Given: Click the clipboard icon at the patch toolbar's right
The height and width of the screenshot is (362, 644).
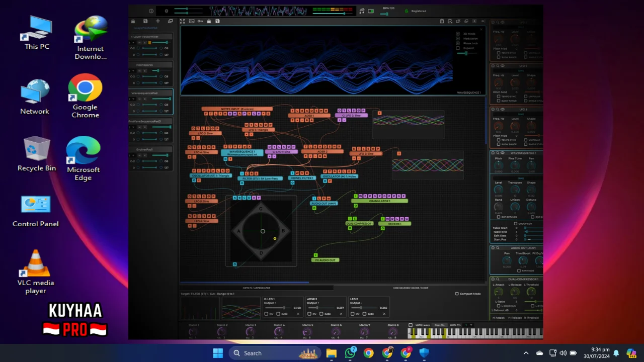Looking at the screenshot, I should point(442,21).
